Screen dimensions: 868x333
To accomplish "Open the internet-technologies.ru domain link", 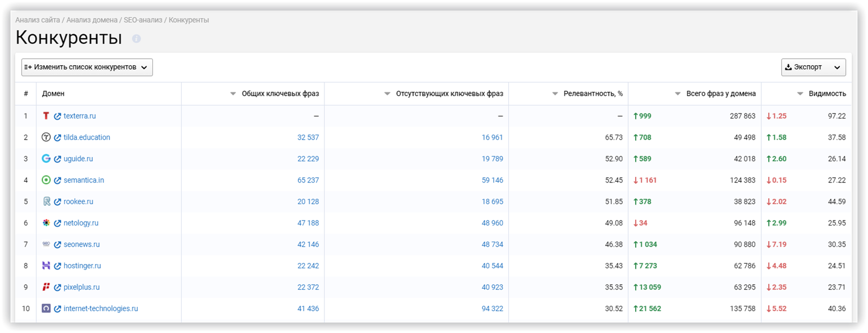I will coord(101,309).
